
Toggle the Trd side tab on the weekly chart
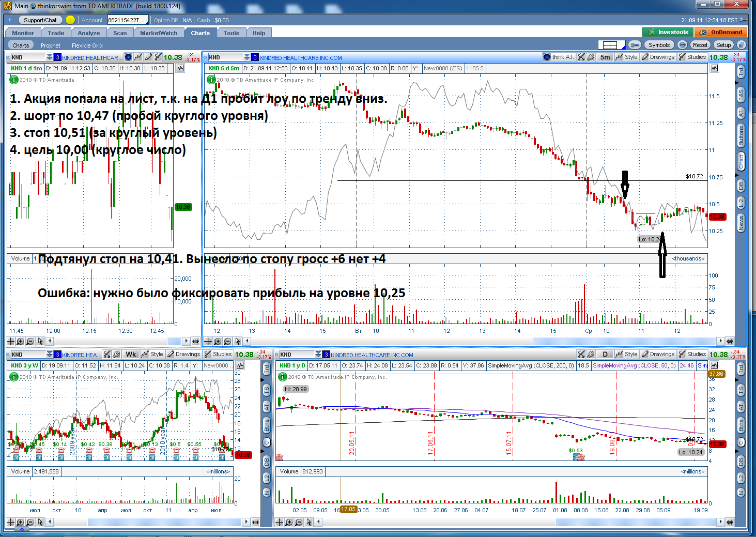point(267,369)
